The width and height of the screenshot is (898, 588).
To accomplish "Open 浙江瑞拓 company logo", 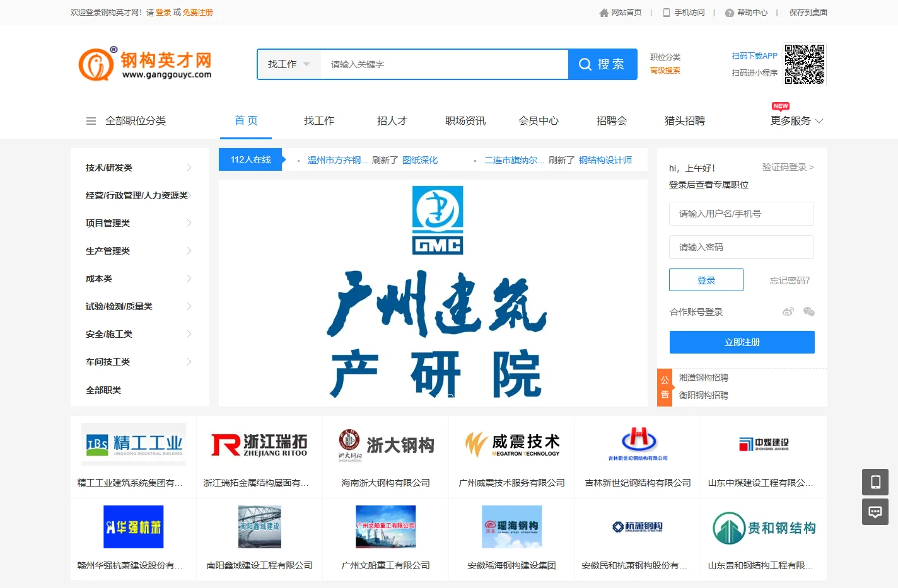I will (260, 444).
